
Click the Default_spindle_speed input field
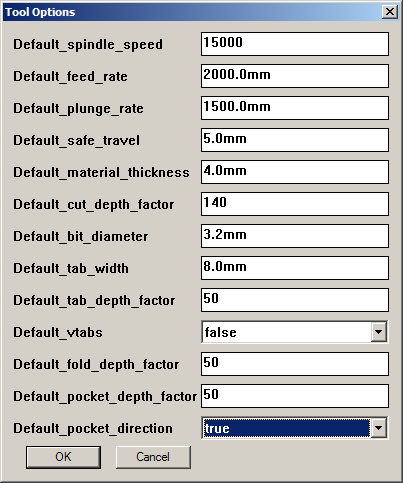pos(295,44)
